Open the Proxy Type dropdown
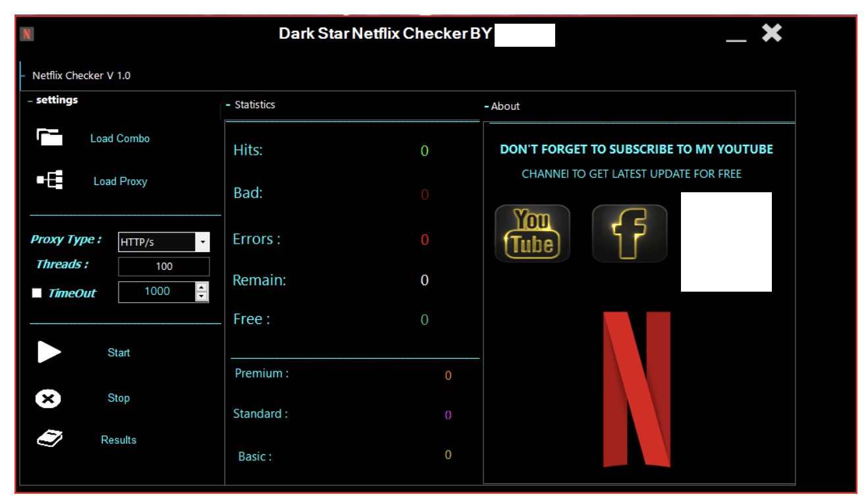 click(202, 242)
